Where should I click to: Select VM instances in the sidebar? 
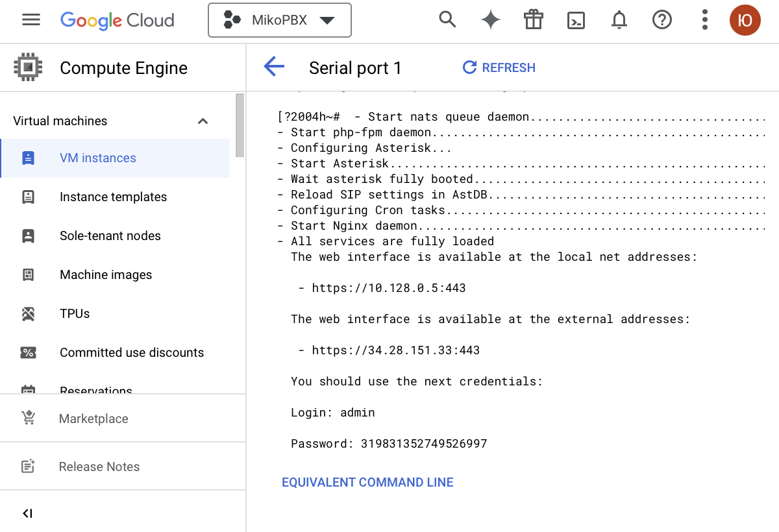pos(98,158)
